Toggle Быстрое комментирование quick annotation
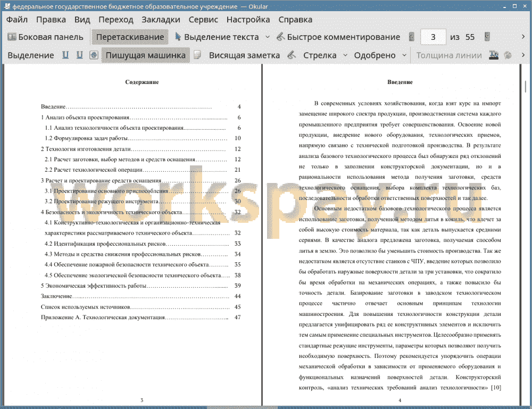532x409 pixels. pyautogui.click(x=338, y=37)
